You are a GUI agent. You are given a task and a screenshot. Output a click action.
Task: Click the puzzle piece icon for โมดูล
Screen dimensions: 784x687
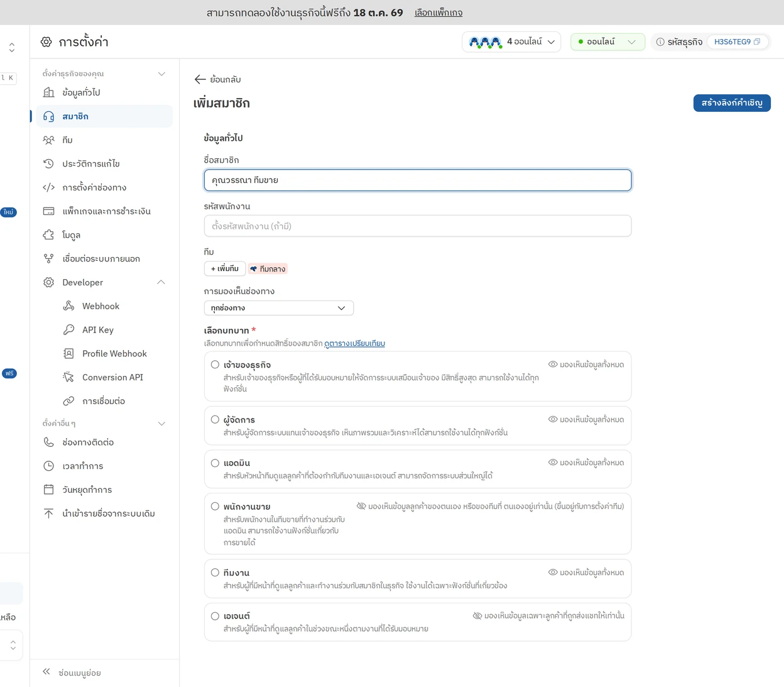48,235
